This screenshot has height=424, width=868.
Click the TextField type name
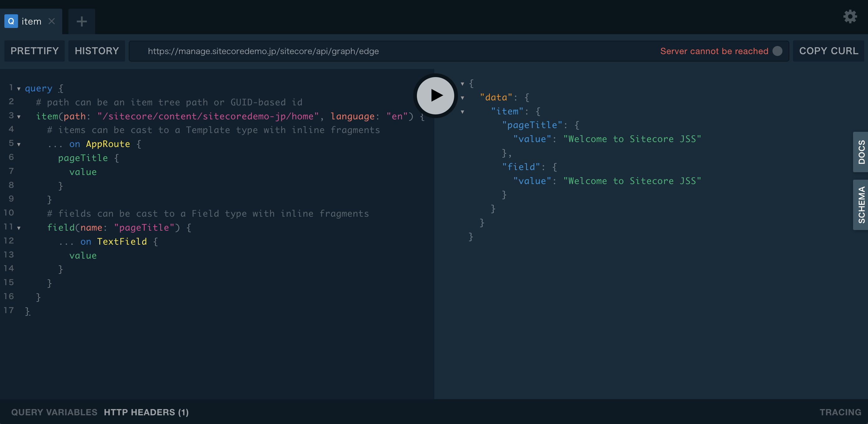tap(122, 242)
